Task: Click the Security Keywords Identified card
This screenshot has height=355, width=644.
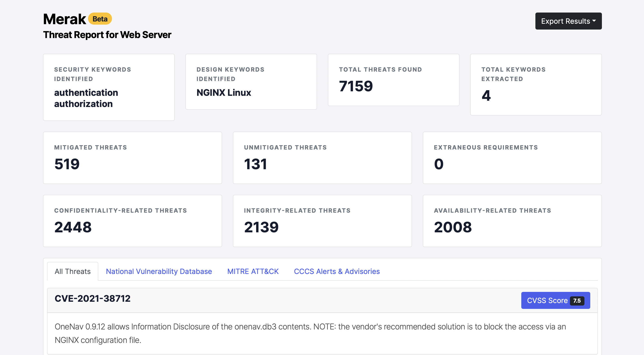Action: tap(109, 87)
